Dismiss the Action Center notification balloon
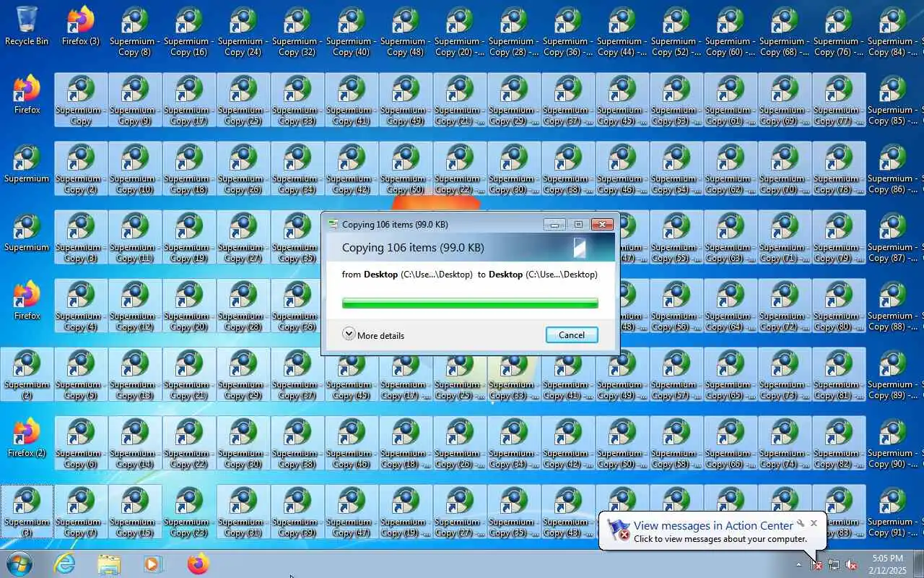This screenshot has width=924, height=578. 814,522
